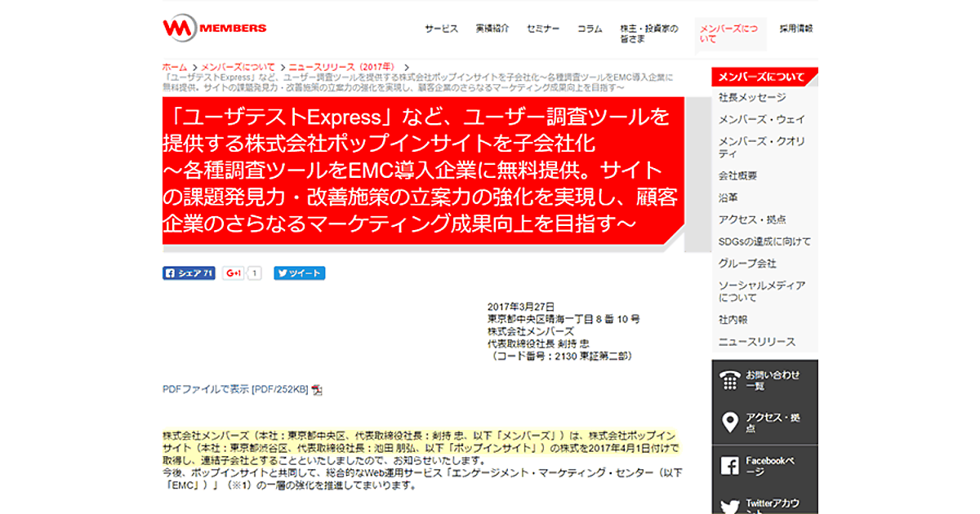Click アクセス・拠点 label in dark panel
Viewport: 980px width, 514px height.
(773, 423)
